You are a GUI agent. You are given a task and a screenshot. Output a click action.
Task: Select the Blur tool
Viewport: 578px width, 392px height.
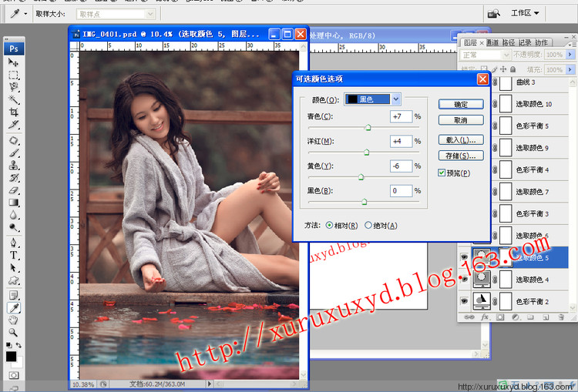click(x=14, y=215)
